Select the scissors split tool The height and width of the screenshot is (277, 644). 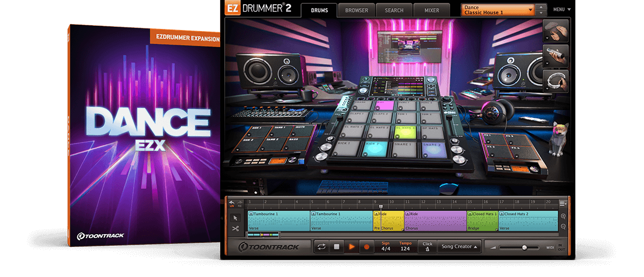[235, 228]
